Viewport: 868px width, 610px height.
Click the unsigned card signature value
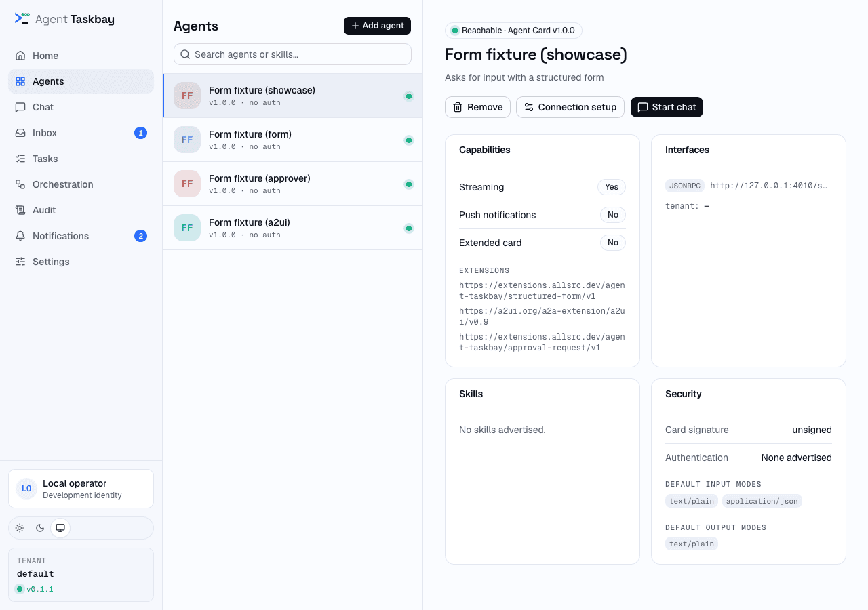(812, 430)
